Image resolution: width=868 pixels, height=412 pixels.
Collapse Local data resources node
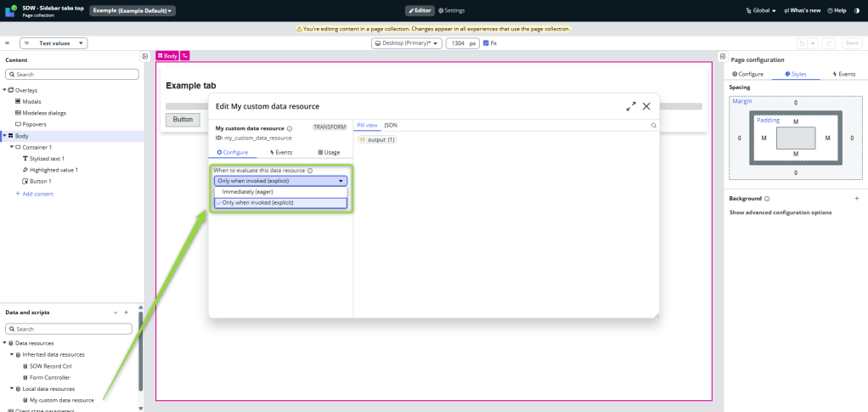click(12, 389)
